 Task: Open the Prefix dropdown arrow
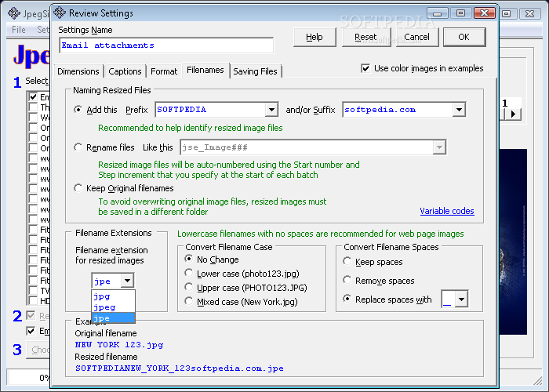tap(271, 110)
